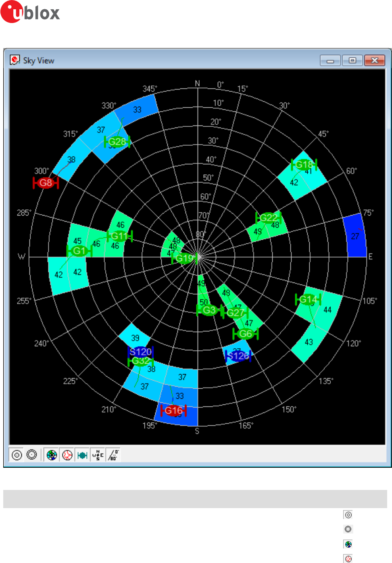Click the N compass label
Image resolution: width=392 pixels, height=563 pixels.
(197, 83)
